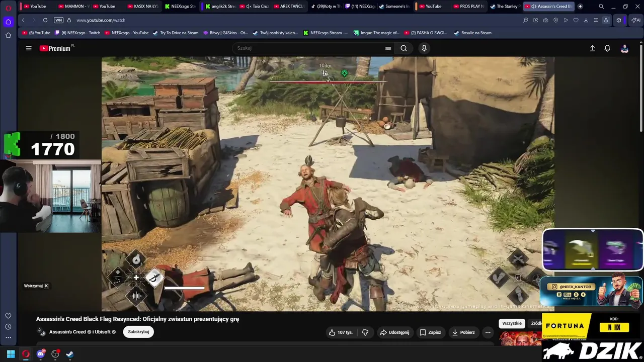Select the Wszystkie filter chip
This screenshot has height=362, width=644.
coord(512,323)
